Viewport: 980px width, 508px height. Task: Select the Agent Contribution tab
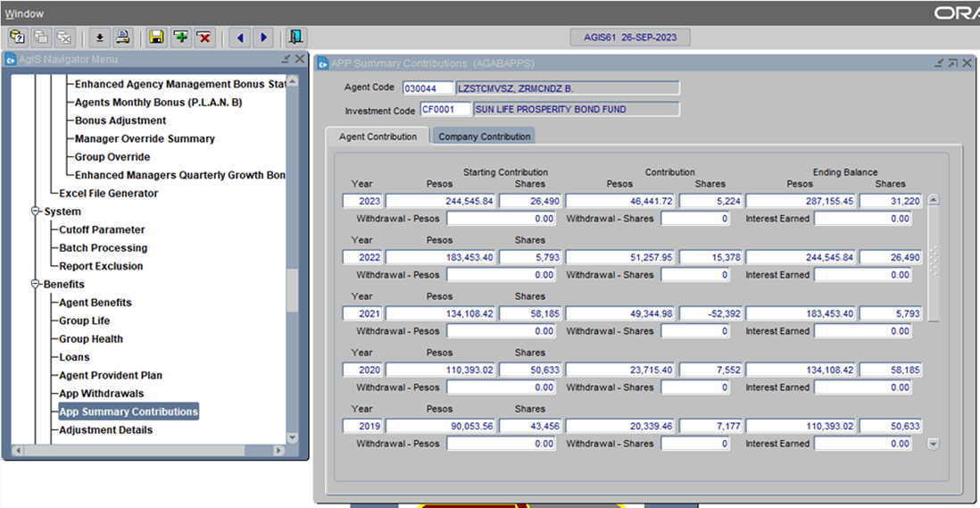[378, 137]
